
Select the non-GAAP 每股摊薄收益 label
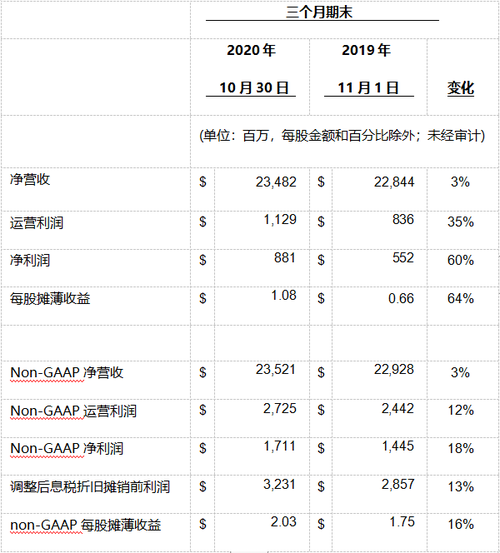pos(86,525)
